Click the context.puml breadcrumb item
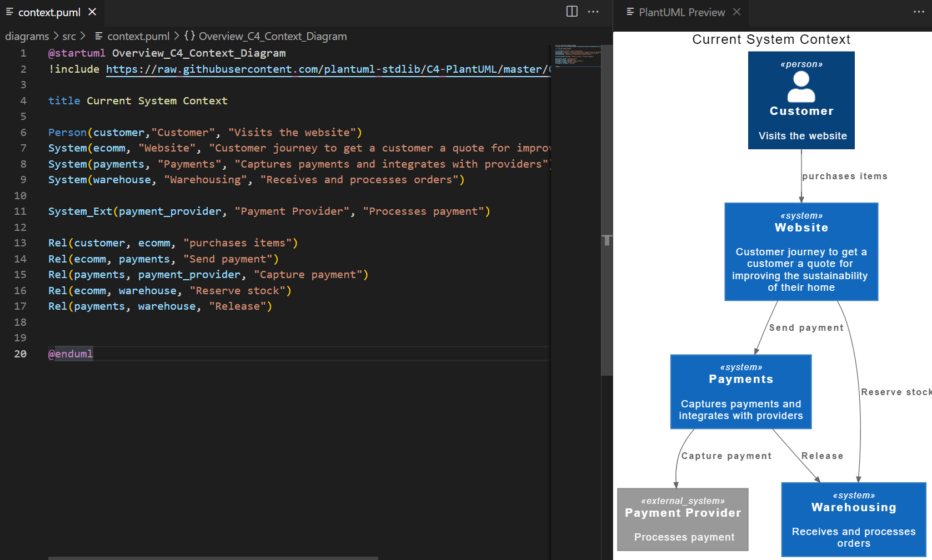This screenshot has width=932, height=560. tap(132, 36)
